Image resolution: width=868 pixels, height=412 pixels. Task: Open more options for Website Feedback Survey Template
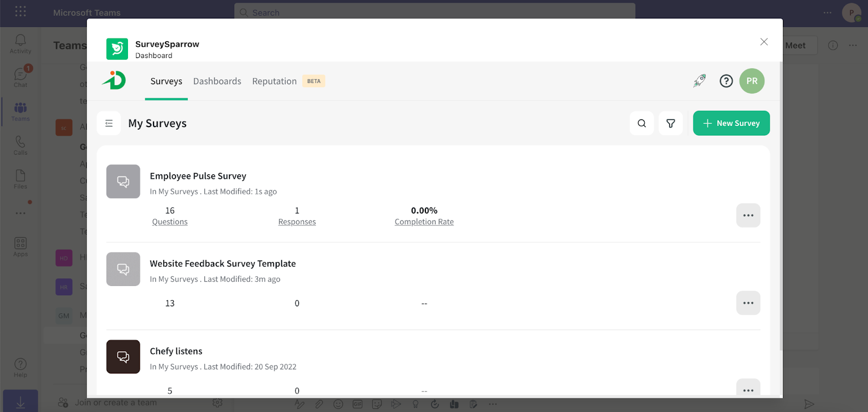pyautogui.click(x=748, y=303)
